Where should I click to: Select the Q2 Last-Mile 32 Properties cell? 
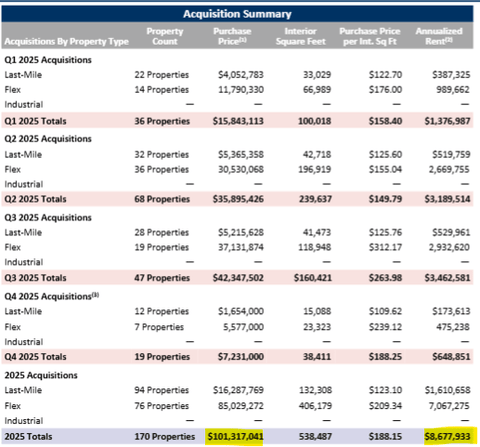[x=162, y=155]
